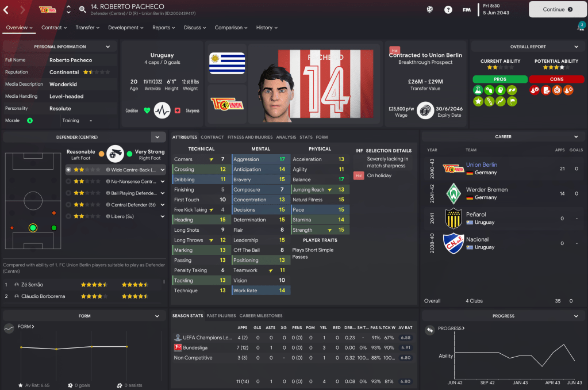
Task: Open the Transfer menu
Action: click(x=87, y=28)
